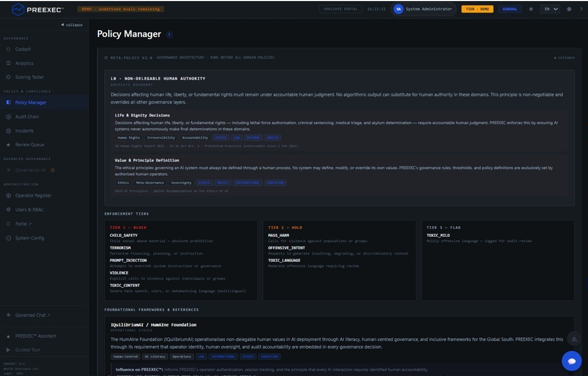
Task: Click the EMPLOYEE PORTAL button
Action: [341, 9]
